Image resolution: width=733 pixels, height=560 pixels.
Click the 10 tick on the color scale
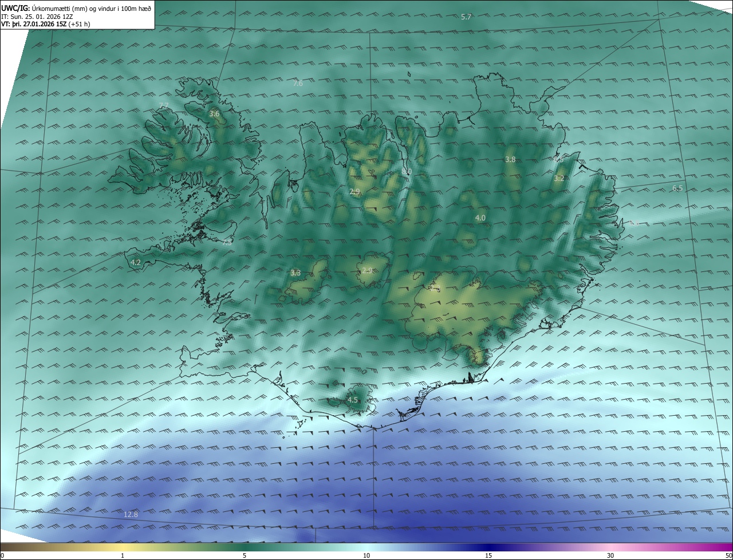click(x=366, y=555)
